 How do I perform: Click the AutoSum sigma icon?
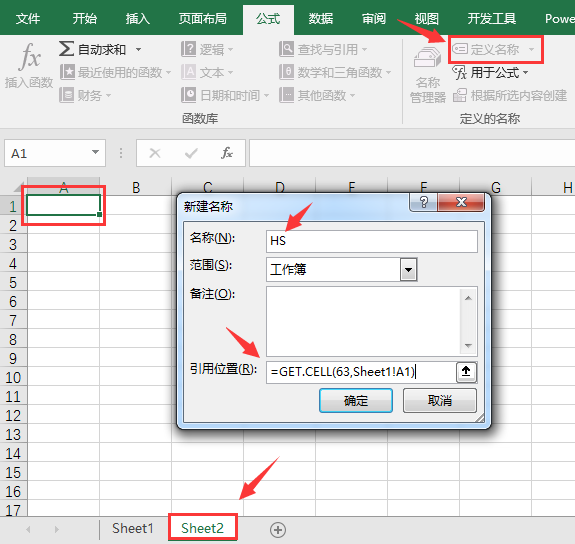(66, 49)
